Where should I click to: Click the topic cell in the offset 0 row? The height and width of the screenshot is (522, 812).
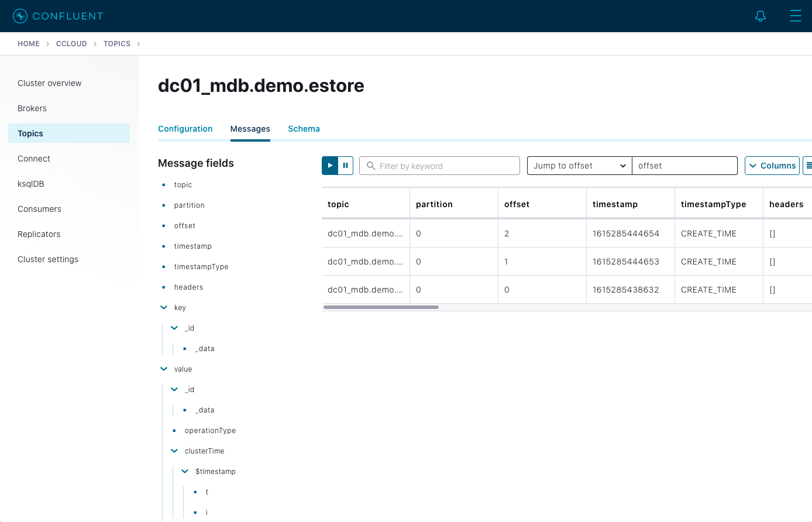(x=366, y=290)
